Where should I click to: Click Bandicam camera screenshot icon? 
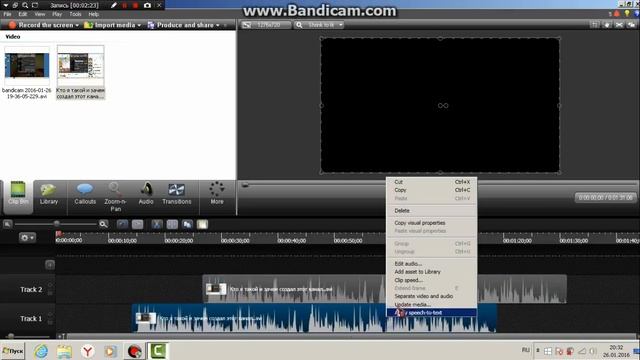tap(147, 5)
